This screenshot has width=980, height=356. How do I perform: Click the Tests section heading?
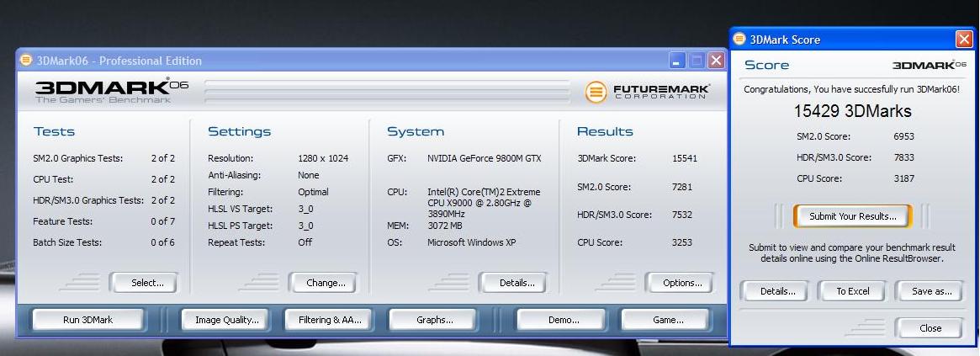pos(54,131)
